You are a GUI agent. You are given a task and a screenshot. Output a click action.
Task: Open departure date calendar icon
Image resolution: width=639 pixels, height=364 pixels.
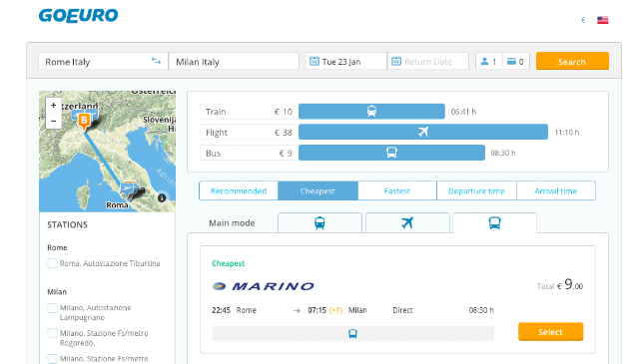(x=315, y=61)
